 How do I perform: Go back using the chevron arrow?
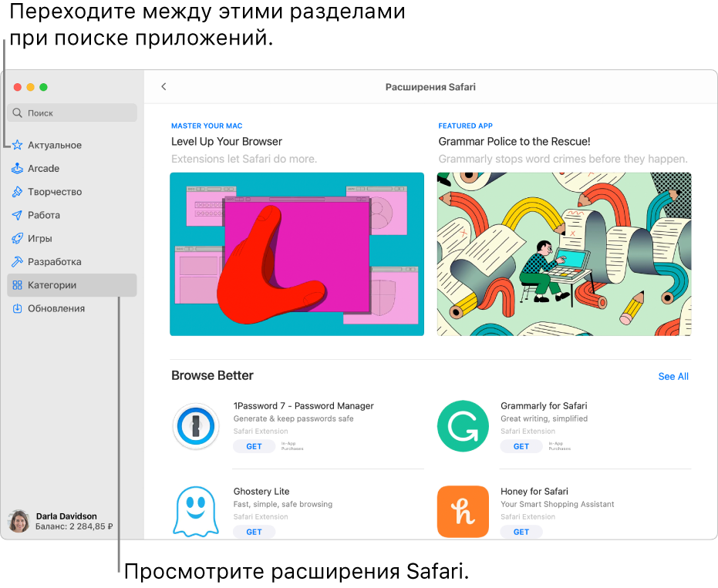coord(164,86)
